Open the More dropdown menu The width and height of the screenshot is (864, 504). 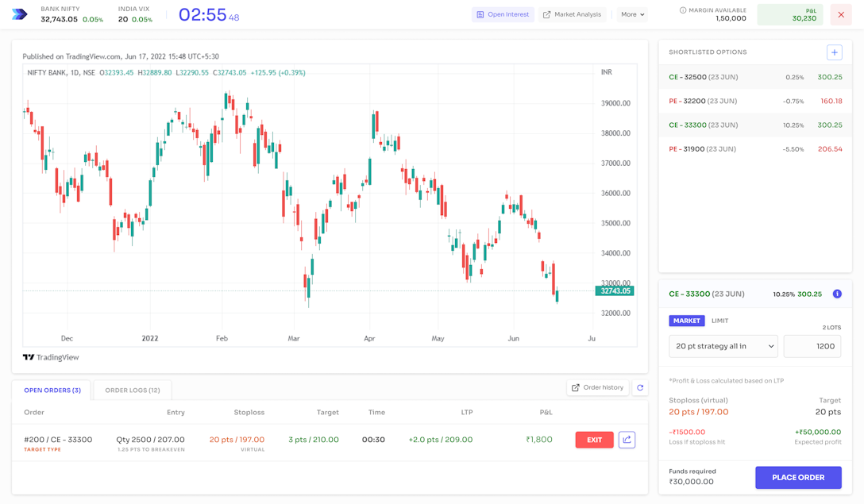633,14
